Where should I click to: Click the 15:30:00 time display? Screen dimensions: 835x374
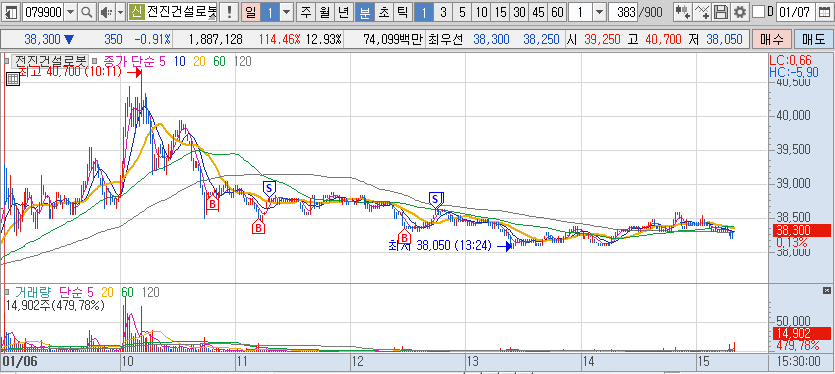(798, 361)
